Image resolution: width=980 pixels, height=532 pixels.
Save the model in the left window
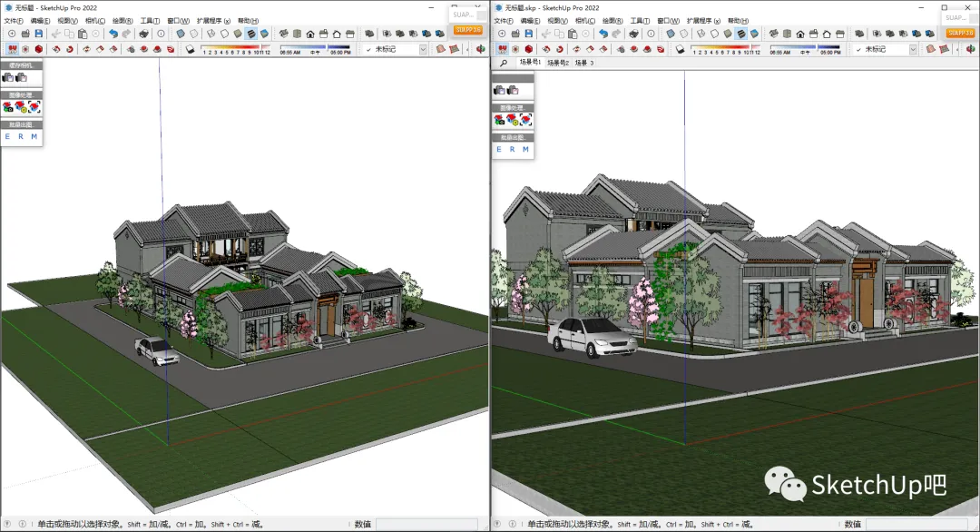point(39,34)
